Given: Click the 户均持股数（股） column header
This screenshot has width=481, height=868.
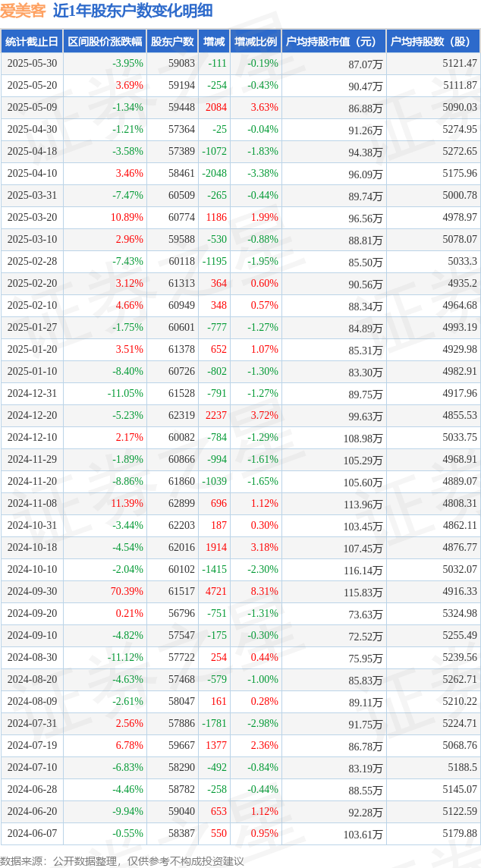Looking at the screenshot, I should pos(433,42).
